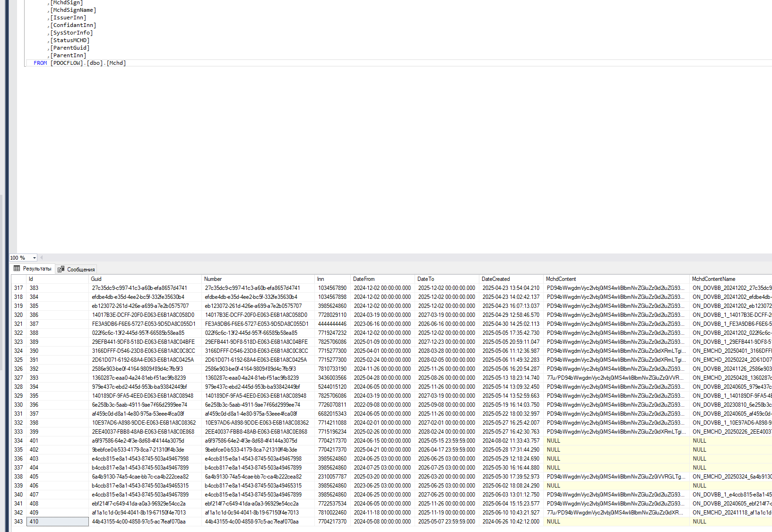Screen dimensions: 772x532
Task: Select the DateCreated column header
Action: 512,279
